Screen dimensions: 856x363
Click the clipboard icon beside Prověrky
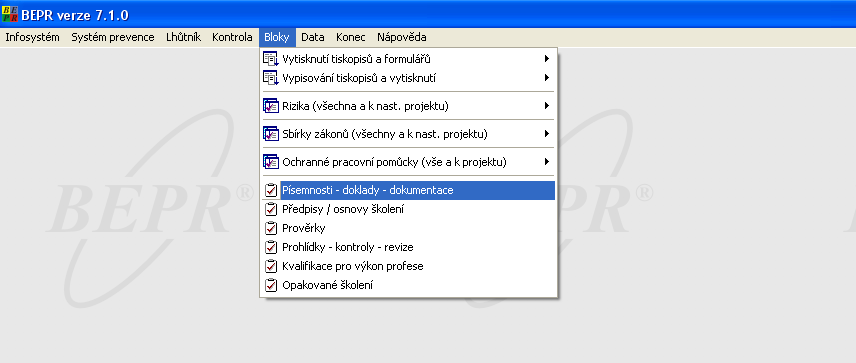coord(271,228)
